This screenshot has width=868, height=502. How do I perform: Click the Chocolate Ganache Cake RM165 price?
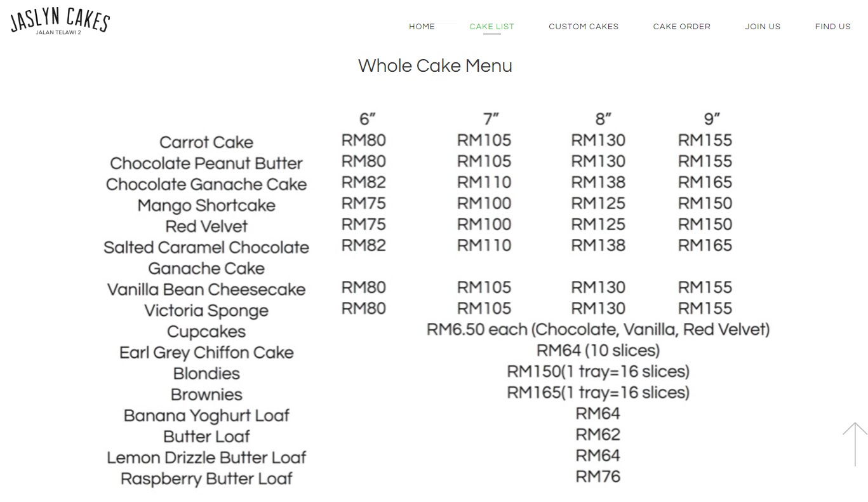[x=705, y=182]
